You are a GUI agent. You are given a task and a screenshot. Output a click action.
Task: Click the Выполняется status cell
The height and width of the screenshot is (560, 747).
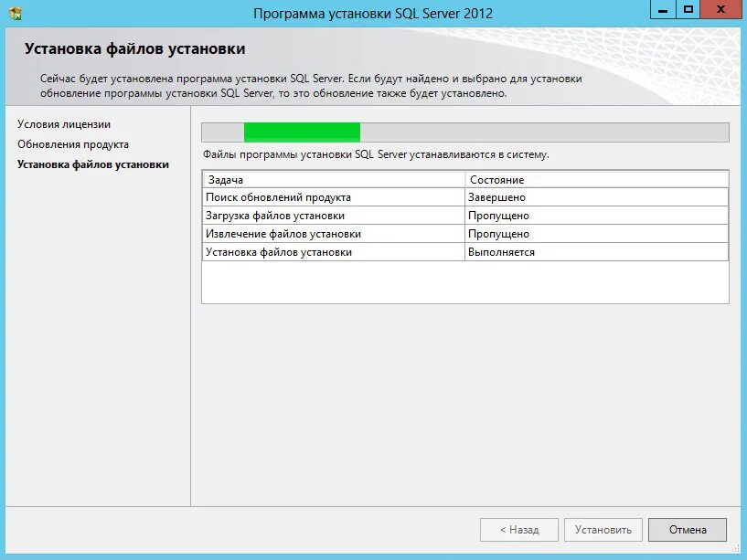click(596, 252)
